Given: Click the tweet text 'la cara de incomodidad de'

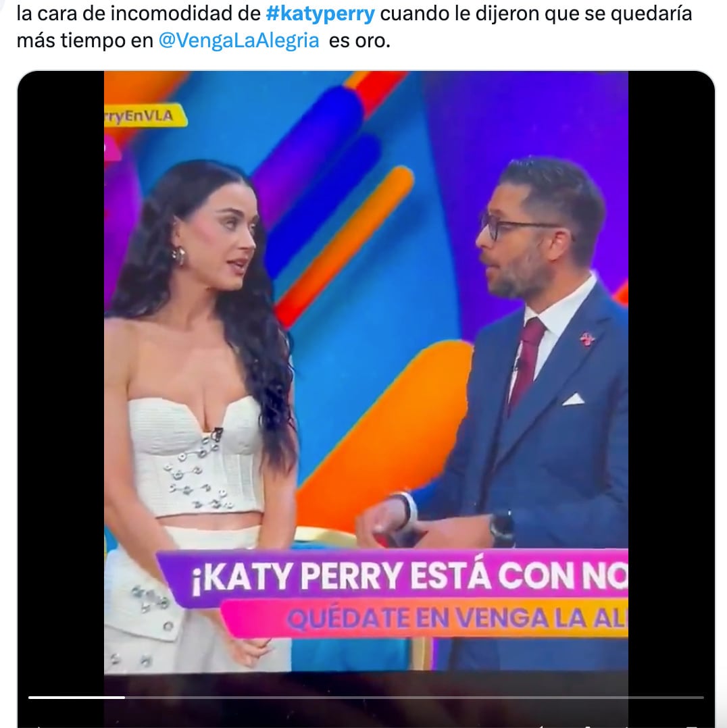Looking at the screenshot, I should [139, 14].
